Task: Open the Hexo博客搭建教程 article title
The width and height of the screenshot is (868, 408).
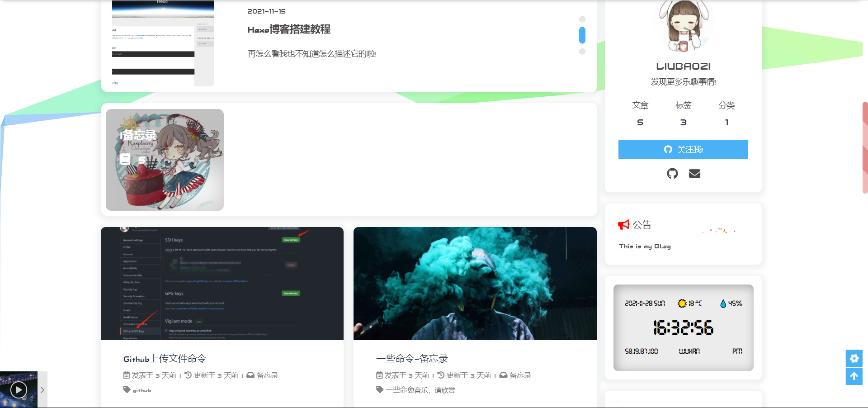Action: pyautogui.click(x=289, y=29)
